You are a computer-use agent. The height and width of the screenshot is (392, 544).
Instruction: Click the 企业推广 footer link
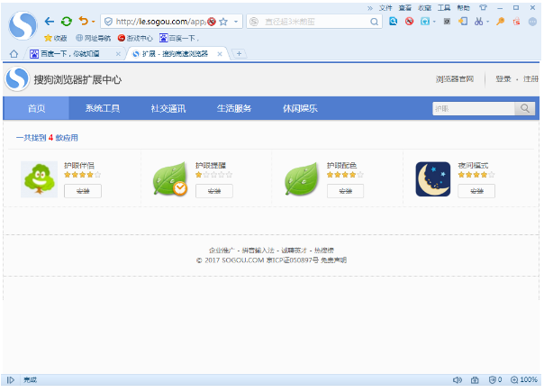[222, 250]
